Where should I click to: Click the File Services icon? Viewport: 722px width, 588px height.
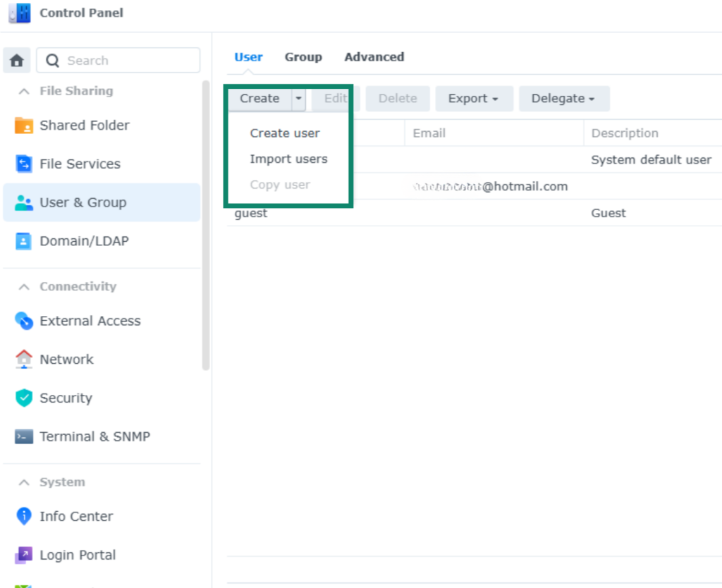click(23, 164)
